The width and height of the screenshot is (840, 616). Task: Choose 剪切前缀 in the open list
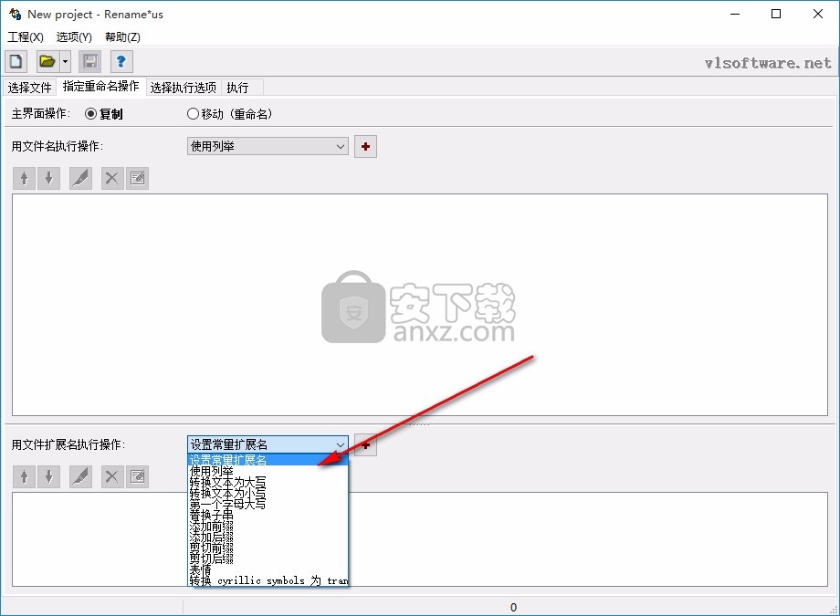(x=268, y=548)
